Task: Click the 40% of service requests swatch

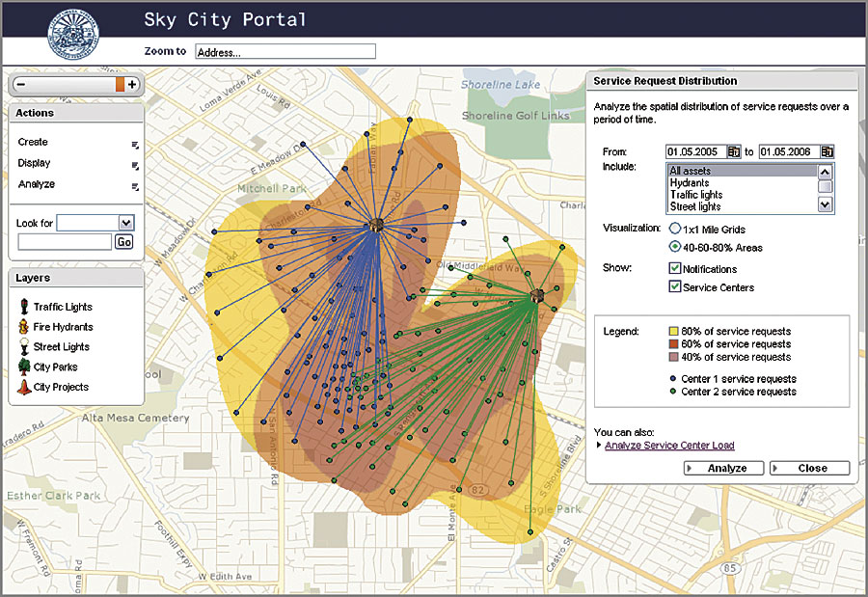Action: point(674,357)
